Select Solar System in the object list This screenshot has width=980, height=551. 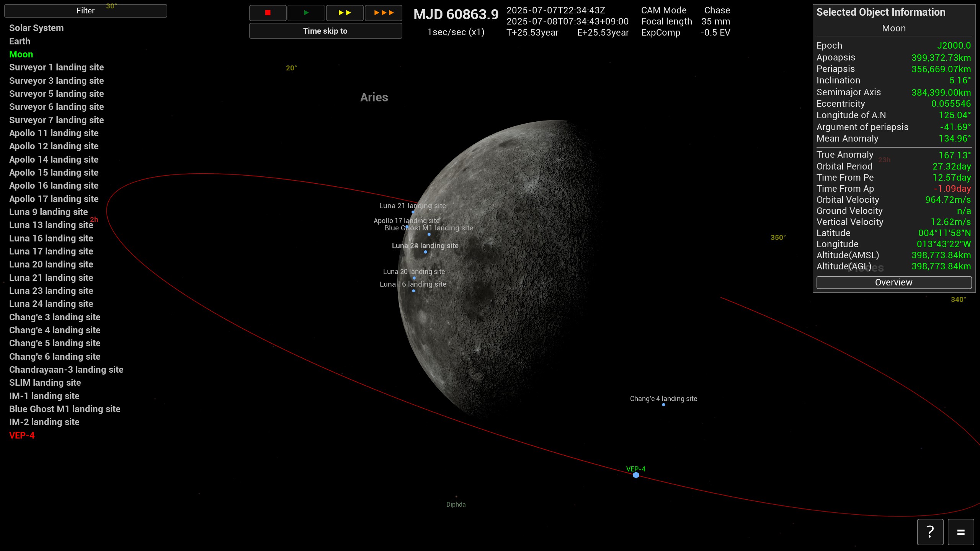tap(36, 28)
